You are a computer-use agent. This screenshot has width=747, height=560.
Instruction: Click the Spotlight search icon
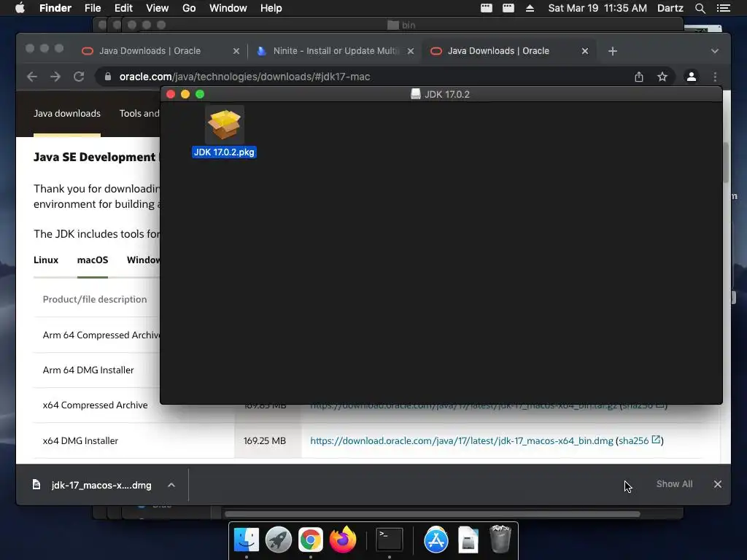[x=700, y=8]
